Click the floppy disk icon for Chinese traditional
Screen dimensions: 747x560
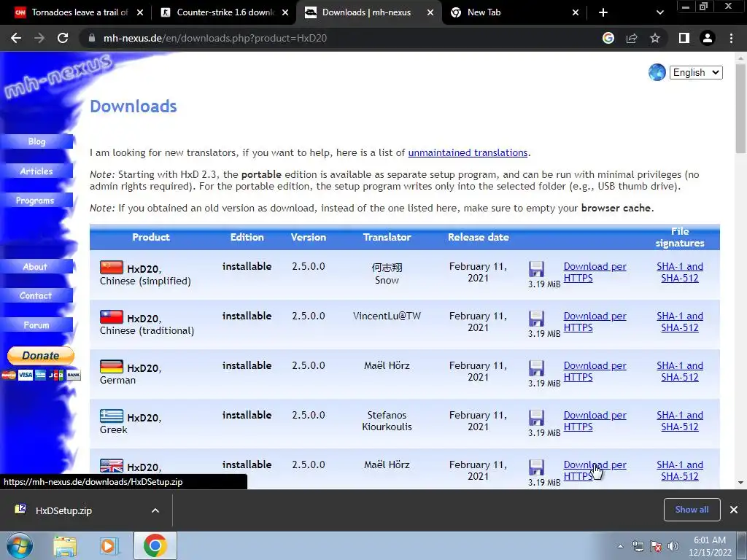pos(536,319)
